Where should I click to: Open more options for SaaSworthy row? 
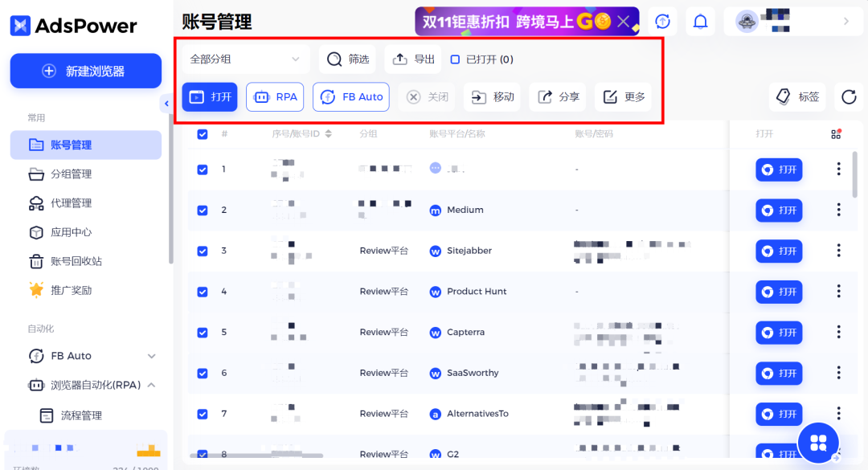(838, 373)
